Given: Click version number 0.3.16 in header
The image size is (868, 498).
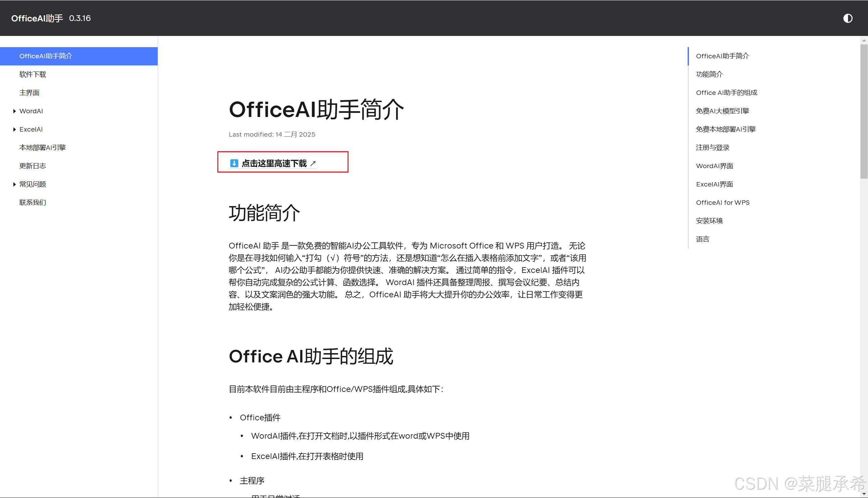Looking at the screenshot, I should coord(80,18).
